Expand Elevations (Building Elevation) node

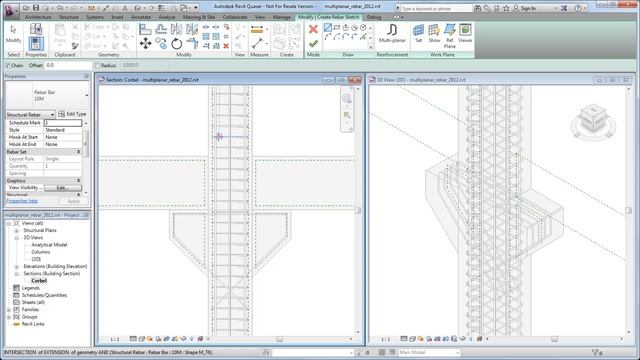click(17, 267)
